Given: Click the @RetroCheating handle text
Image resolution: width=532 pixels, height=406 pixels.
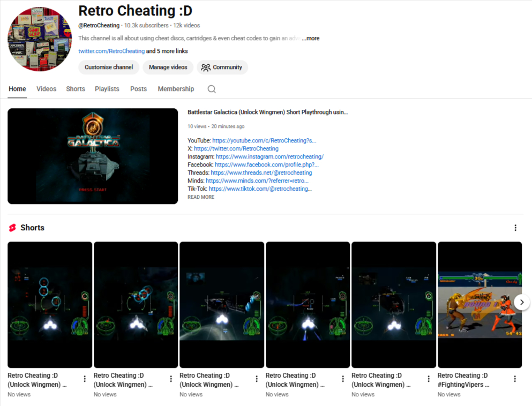Looking at the screenshot, I should [x=99, y=25].
